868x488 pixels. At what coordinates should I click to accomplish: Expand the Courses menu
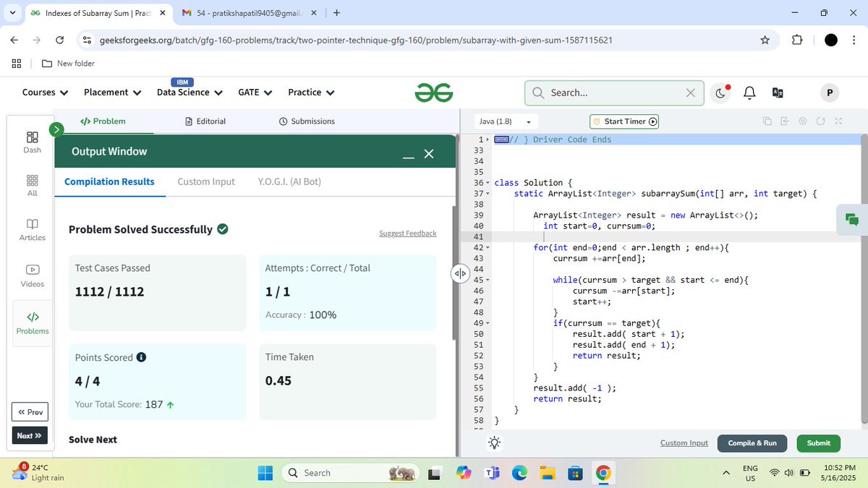coord(45,93)
